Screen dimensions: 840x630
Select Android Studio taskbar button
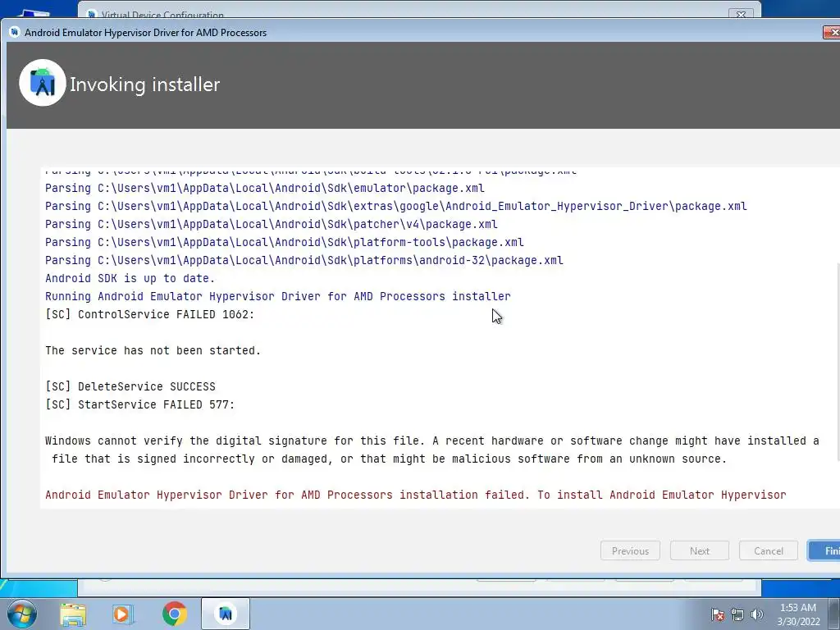click(226, 614)
